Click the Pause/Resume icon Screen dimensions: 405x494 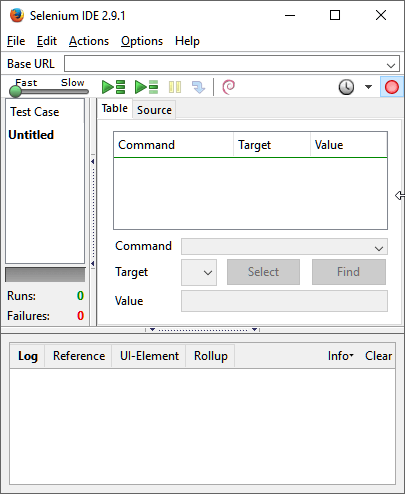(x=175, y=87)
